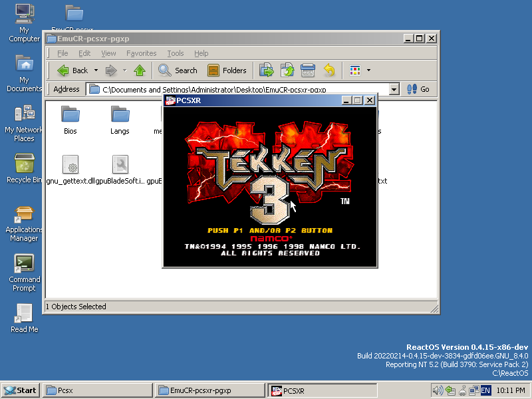
Task: Select the EmuCR-pcsxr desktop folder icon
Action: [x=74, y=13]
